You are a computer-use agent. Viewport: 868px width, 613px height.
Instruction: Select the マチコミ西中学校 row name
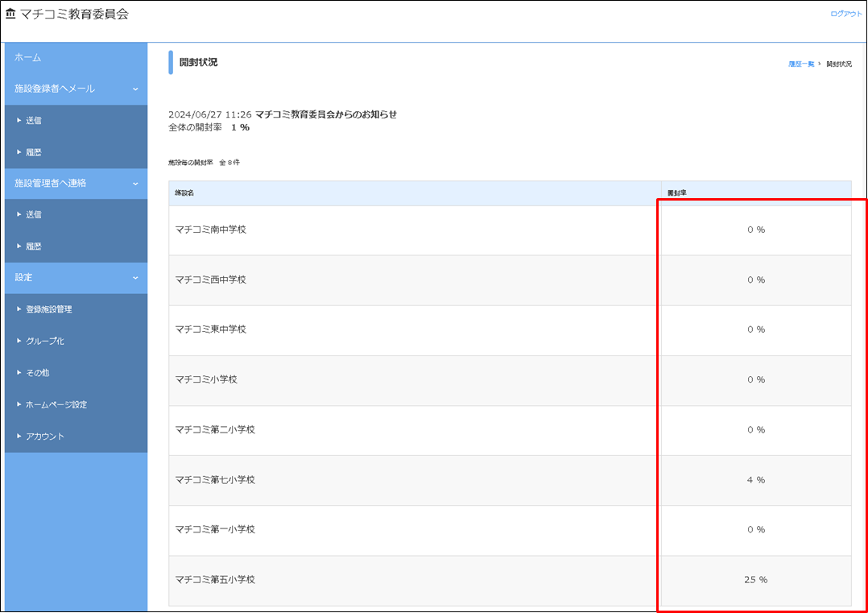(210, 280)
